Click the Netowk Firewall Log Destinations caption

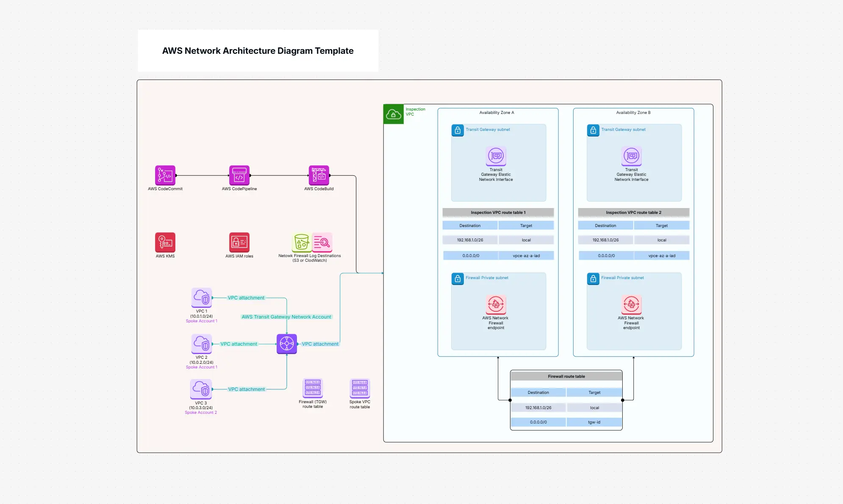pos(310,258)
